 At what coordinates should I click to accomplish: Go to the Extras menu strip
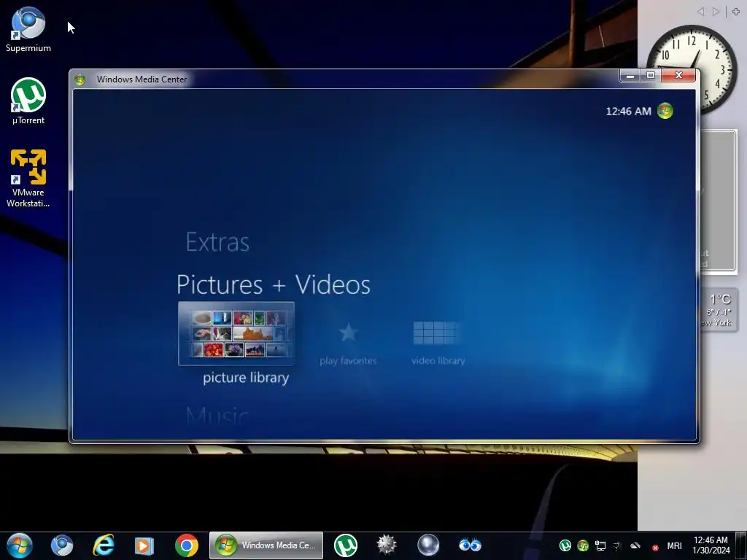pyautogui.click(x=217, y=242)
